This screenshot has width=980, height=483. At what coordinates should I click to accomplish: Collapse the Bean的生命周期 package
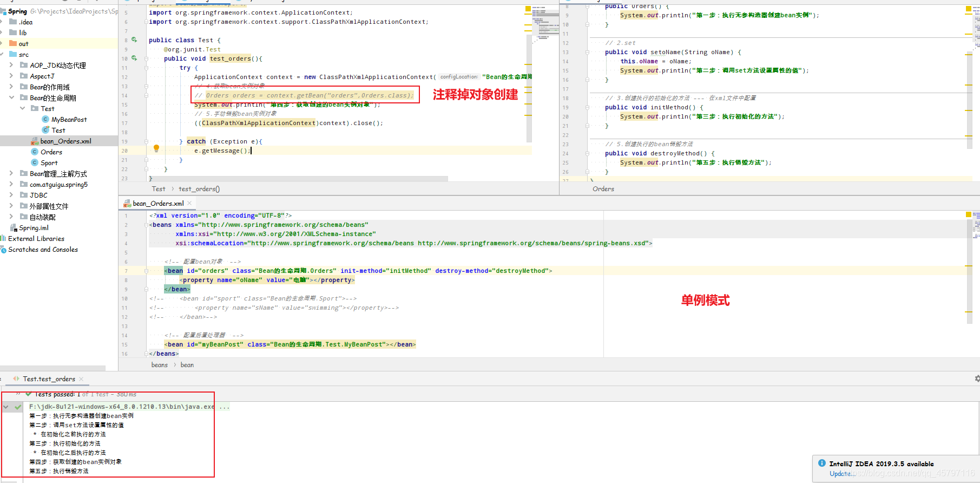(x=11, y=97)
